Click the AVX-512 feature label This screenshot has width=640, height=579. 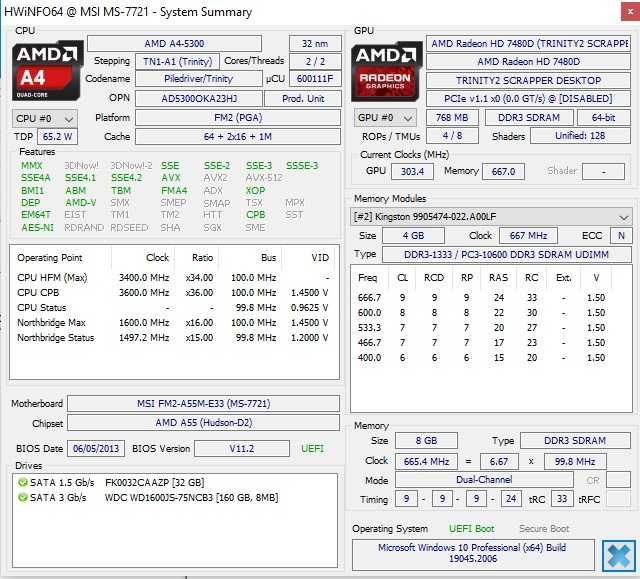pyautogui.click(x=264, y=178)
